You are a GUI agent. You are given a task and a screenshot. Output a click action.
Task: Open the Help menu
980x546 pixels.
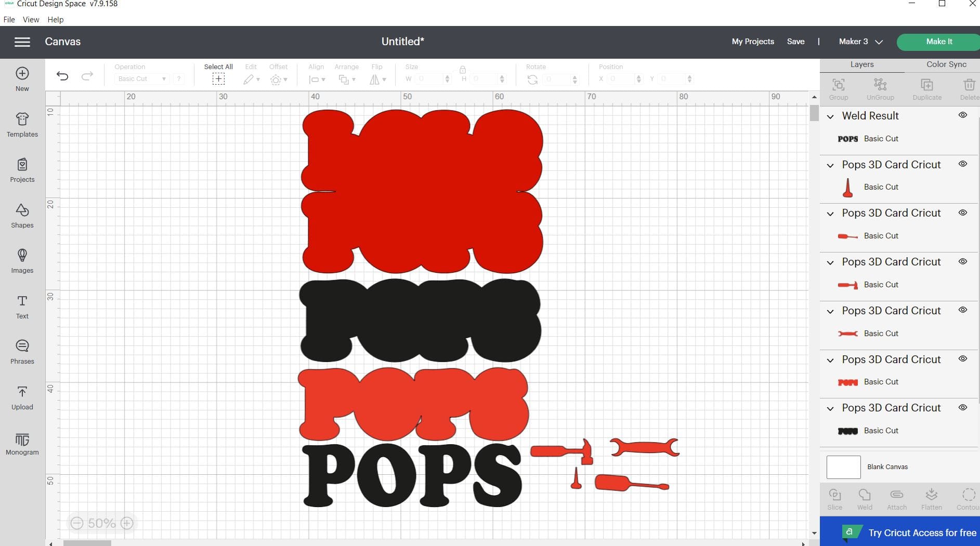(x=55, y=19)
